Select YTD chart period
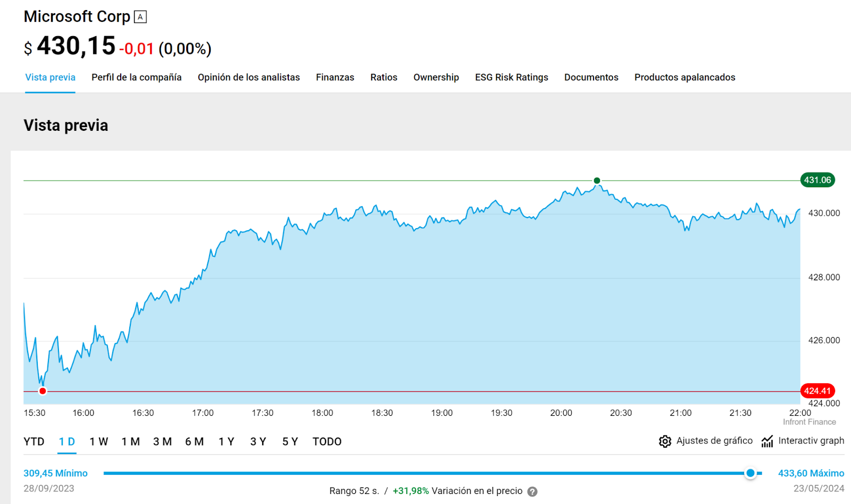Viewport: 851px width, 504px height. (34, 442)
